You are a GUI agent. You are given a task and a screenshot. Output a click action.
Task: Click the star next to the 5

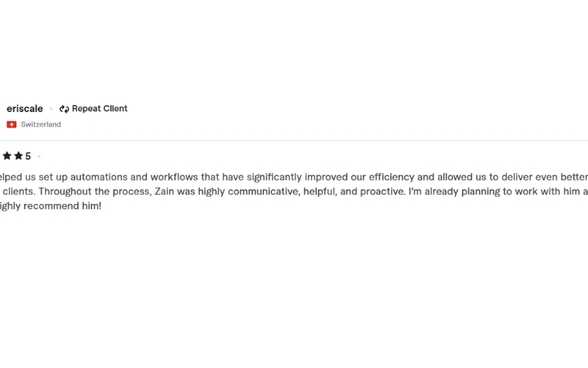click(18, 156)
